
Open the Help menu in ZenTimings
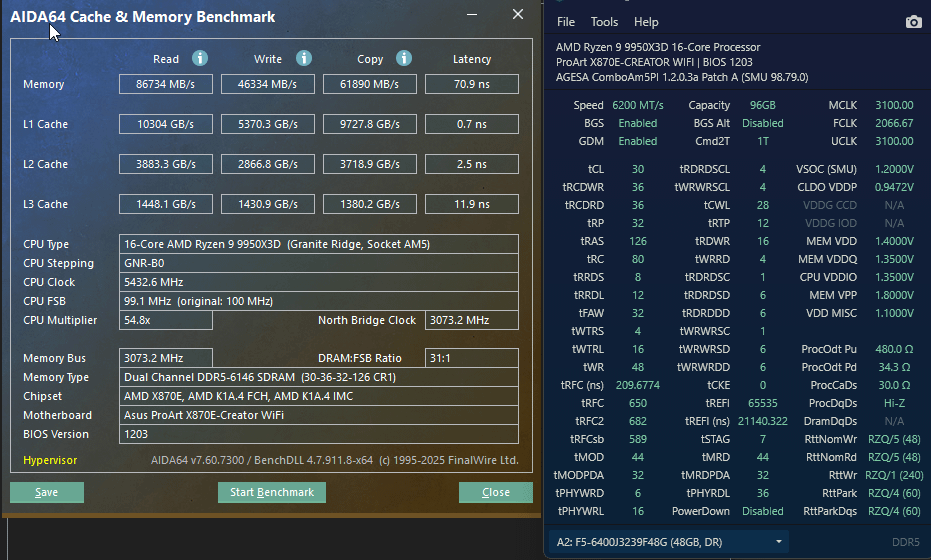[646, 22]
